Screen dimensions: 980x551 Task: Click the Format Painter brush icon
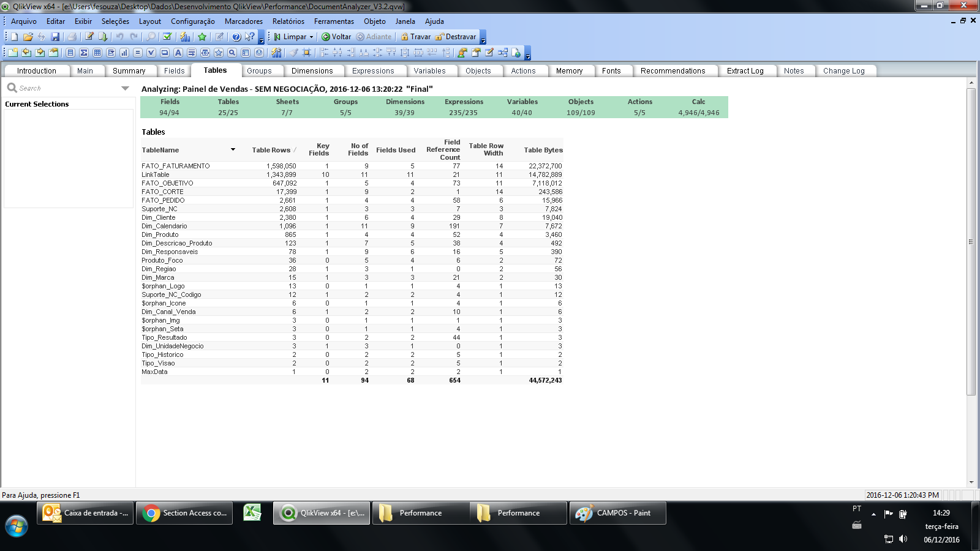[x=293, y=53]
